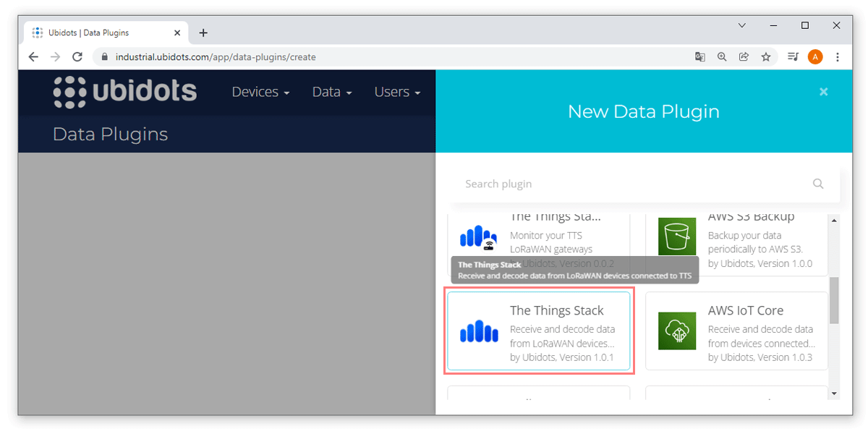The height and width of the screenshot is (434, 868).
Task: Click the zoom magnifier icon in address bar
Action: [x=722, y=57]
